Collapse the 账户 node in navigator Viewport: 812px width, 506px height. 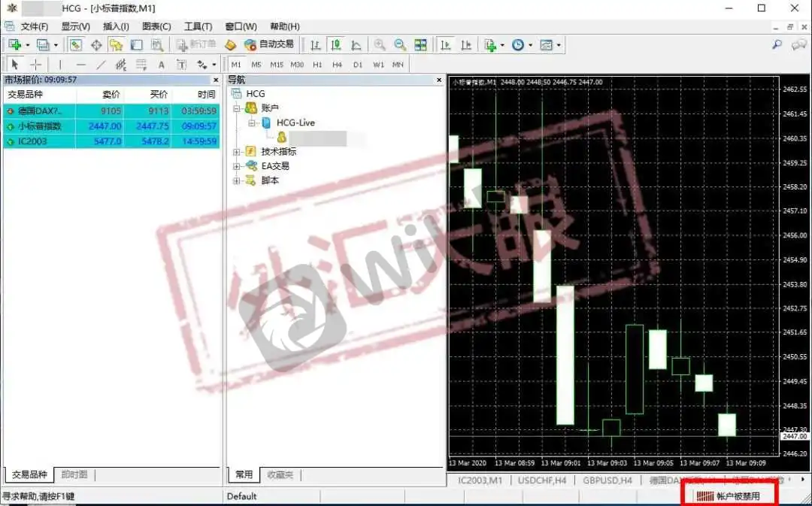(x=237, y=108)
